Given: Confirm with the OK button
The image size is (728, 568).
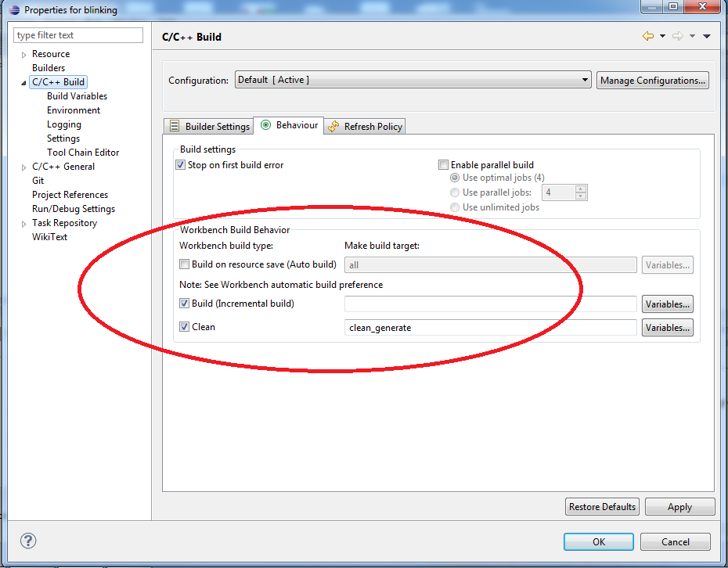Looking at the screenshot, I should coord(599,541).
